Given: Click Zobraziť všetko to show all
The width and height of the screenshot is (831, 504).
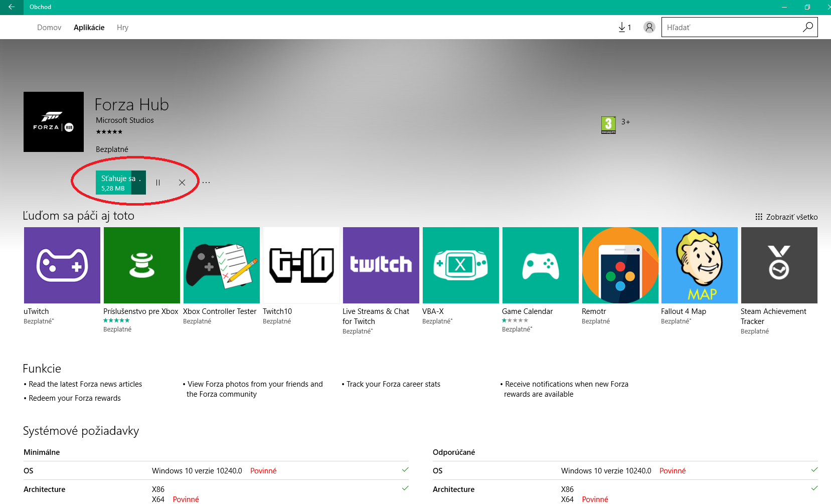Looking at the screenshot, I should pos(786,217).
